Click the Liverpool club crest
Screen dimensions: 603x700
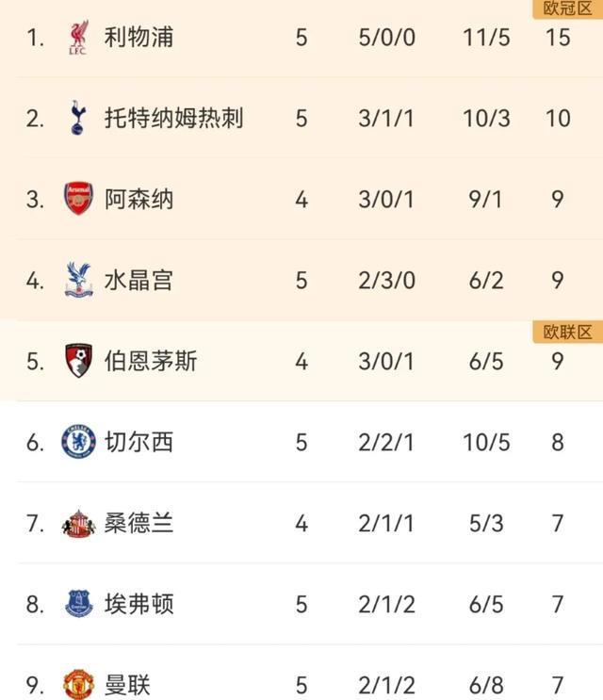point(78,39)
